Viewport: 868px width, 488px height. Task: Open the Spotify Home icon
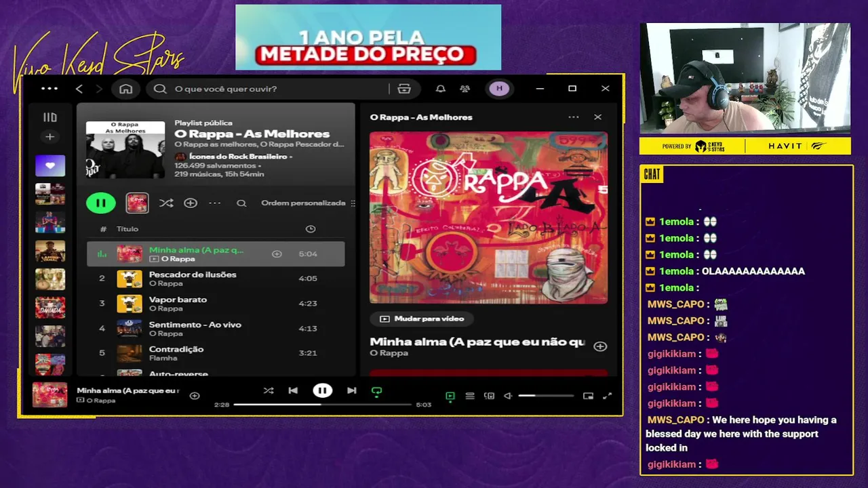click(126, 89)
